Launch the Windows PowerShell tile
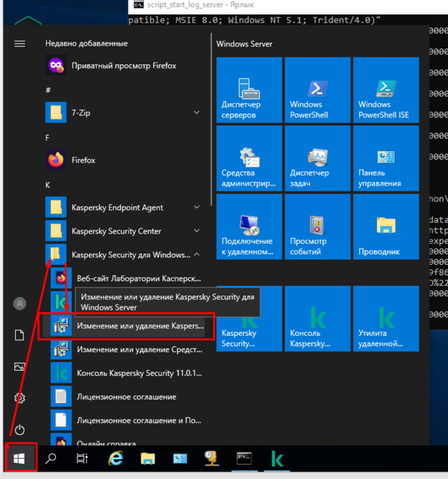448x479 pixels. pos(317,90)
